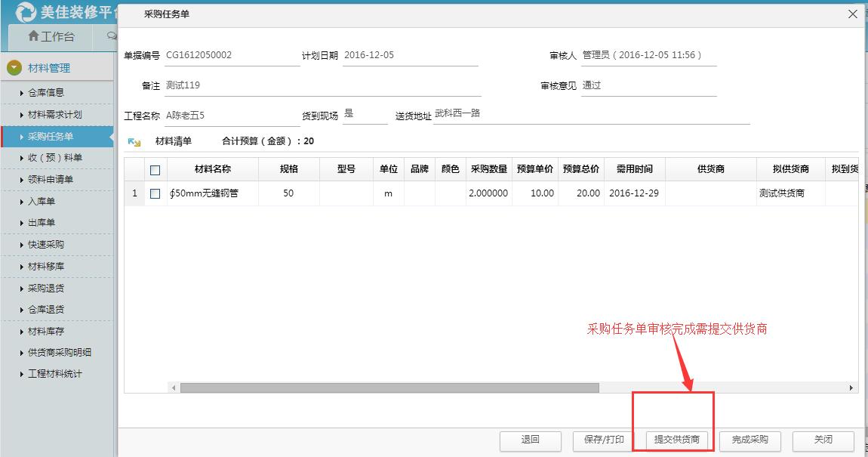This screenshot has width=868, height=457.
Task: Click the 提交供货商 button
Action: pos(677,440)
